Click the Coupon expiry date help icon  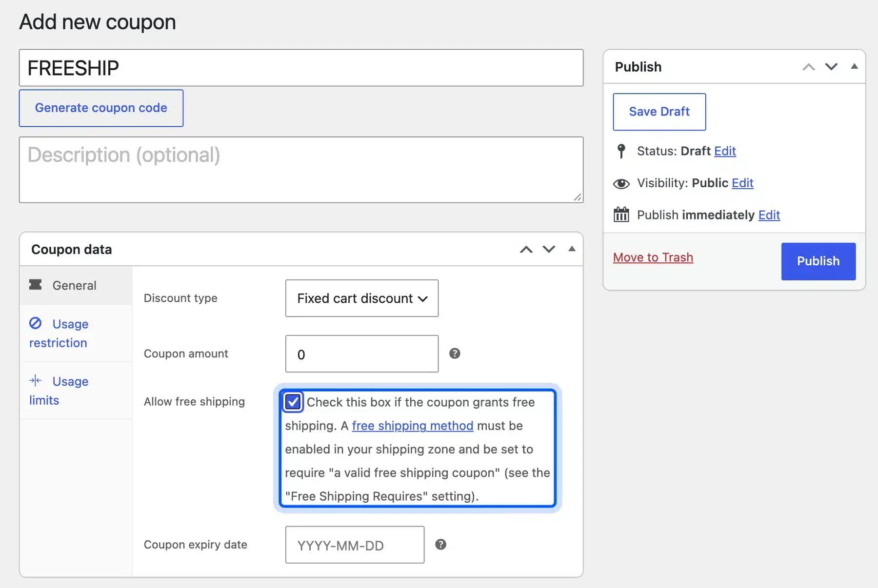point(440,545)
